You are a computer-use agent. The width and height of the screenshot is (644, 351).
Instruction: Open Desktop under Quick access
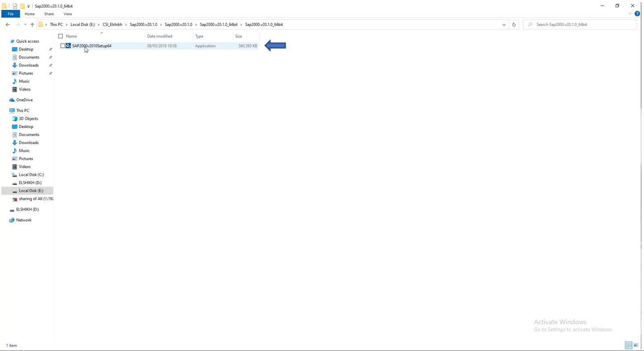click(26, 50)
